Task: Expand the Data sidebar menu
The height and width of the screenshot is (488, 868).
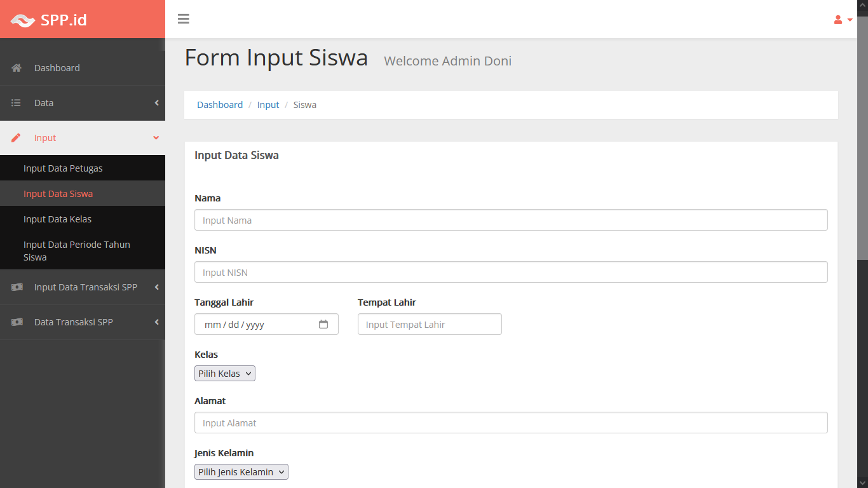Action: [x=156, y=103]
